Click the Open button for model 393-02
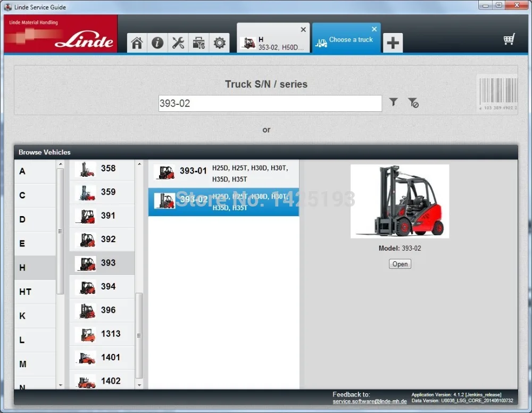The height and width of the screenshot is (413, 532). coord(400,264)
